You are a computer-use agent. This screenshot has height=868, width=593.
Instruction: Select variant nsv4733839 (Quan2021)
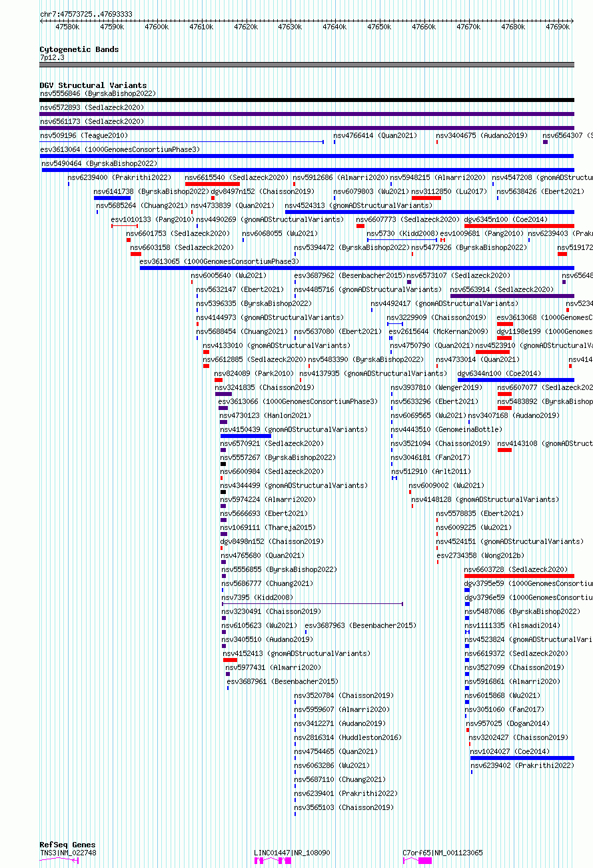click(233, 205)
